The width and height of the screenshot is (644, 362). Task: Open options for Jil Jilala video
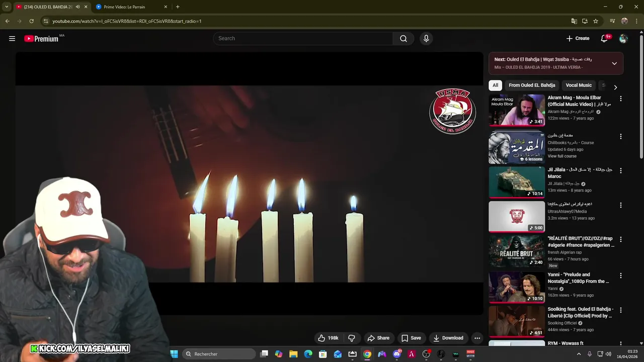(x=620, y=170)
